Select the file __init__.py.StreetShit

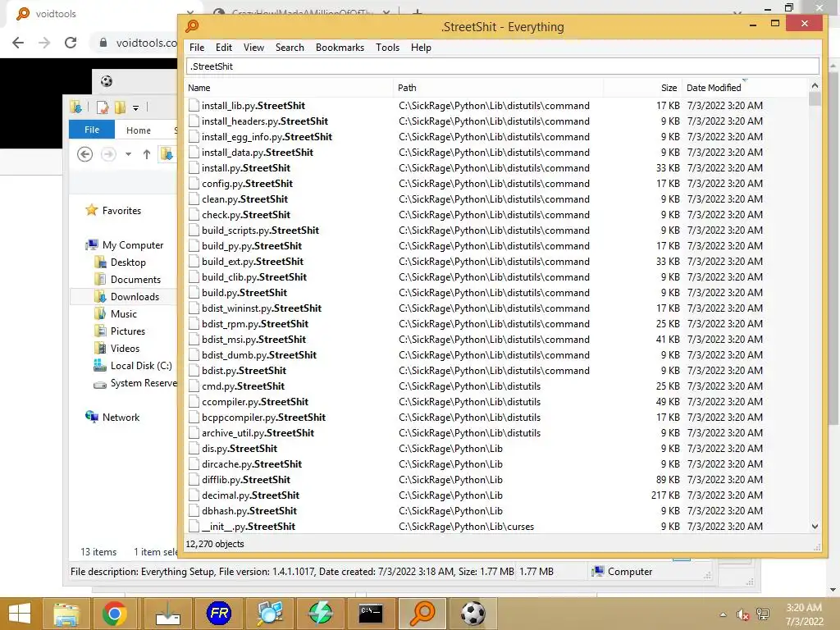click(x=249, y=526)
